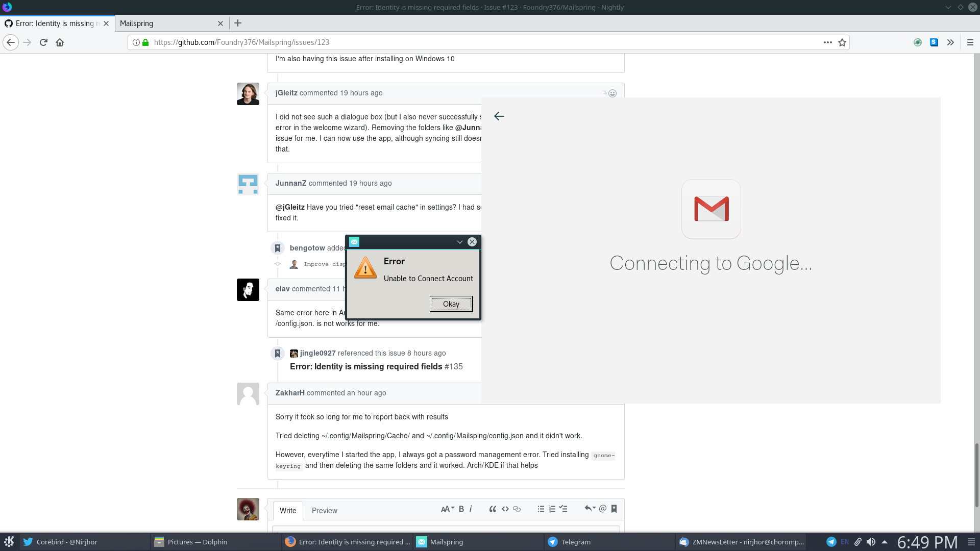The width and height of the screenshot is (980, 551).
Task: Add a hyperlink via the link icon
Action: pos(517,509)
